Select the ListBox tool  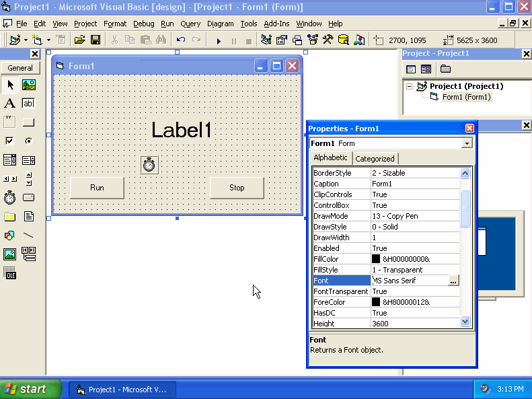(29, 160)
